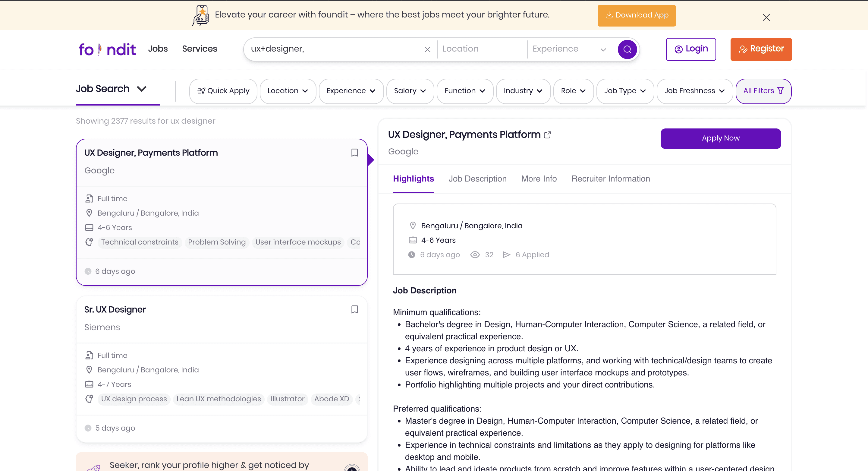Screen dimensions: 868x471
Task: Click the Register button
Action: point(761,49)
